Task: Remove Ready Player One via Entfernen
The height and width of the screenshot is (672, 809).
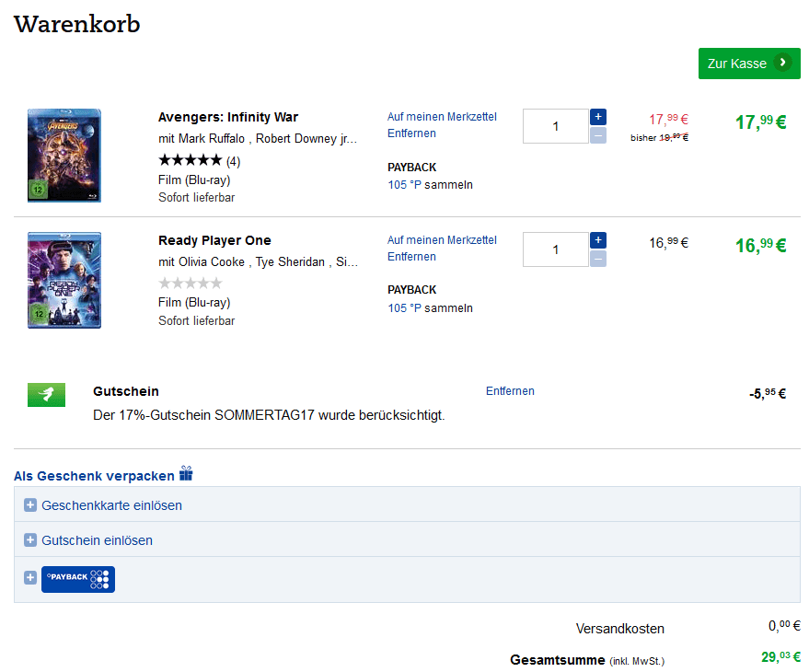Action: [411, 257]
